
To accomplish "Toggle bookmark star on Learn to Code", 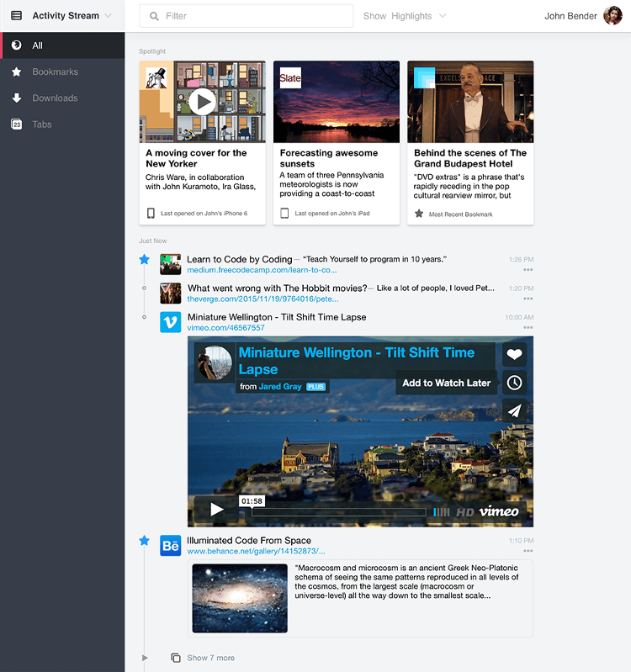I will pyautogui.click(x=144, y=260).
